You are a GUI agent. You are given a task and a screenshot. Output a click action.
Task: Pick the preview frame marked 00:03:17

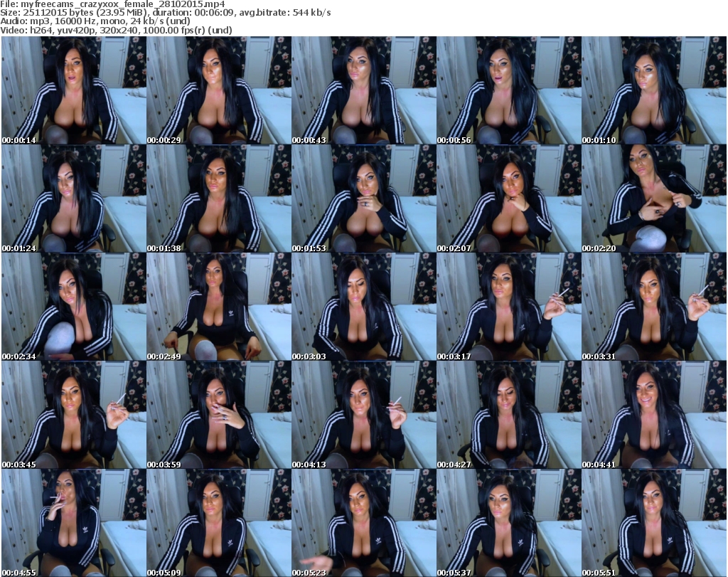[x=509, y=307]
